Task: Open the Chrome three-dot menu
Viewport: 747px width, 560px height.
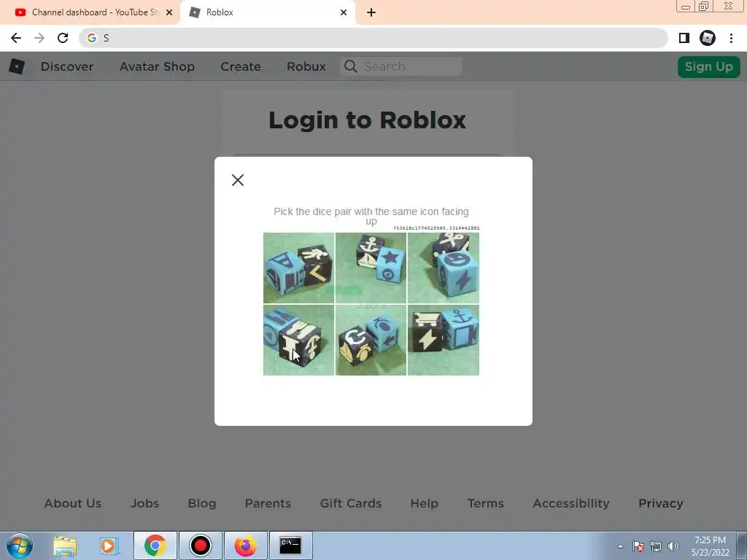Action: coord(731,38)
